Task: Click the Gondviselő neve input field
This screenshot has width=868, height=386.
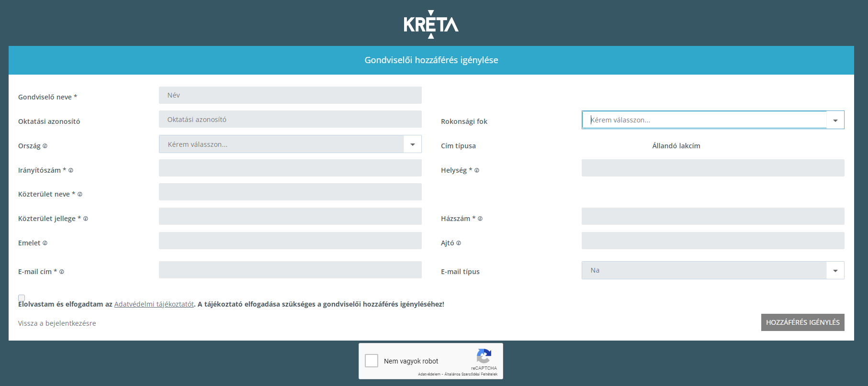Action: click(x=290, y=95)
